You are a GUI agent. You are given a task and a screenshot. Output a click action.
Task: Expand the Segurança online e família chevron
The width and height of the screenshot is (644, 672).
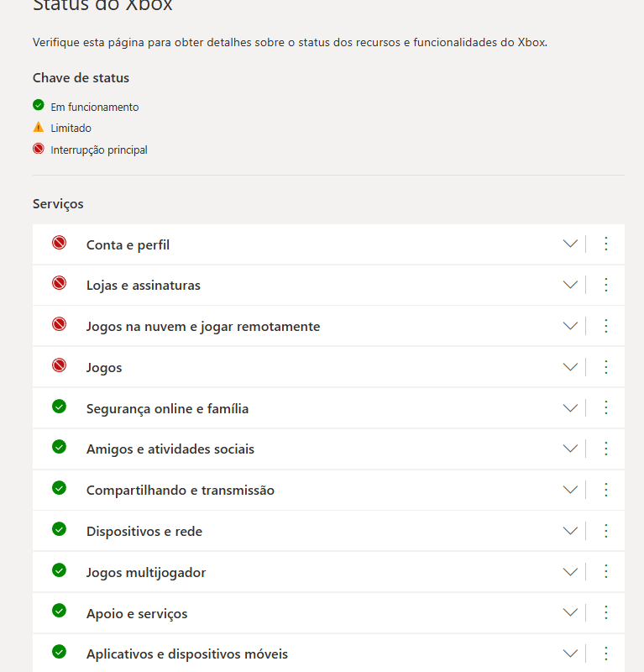pyautogui.click(x=570, y=408)
